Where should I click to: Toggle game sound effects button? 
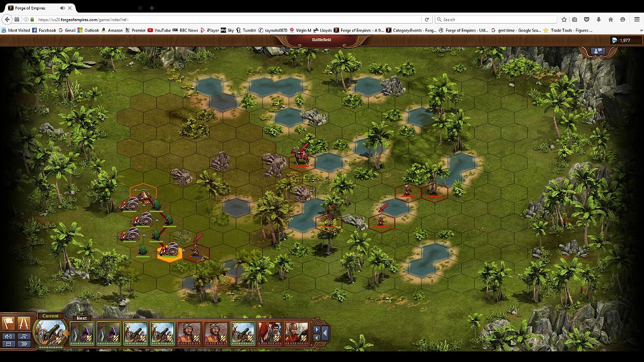coord(9,336)
